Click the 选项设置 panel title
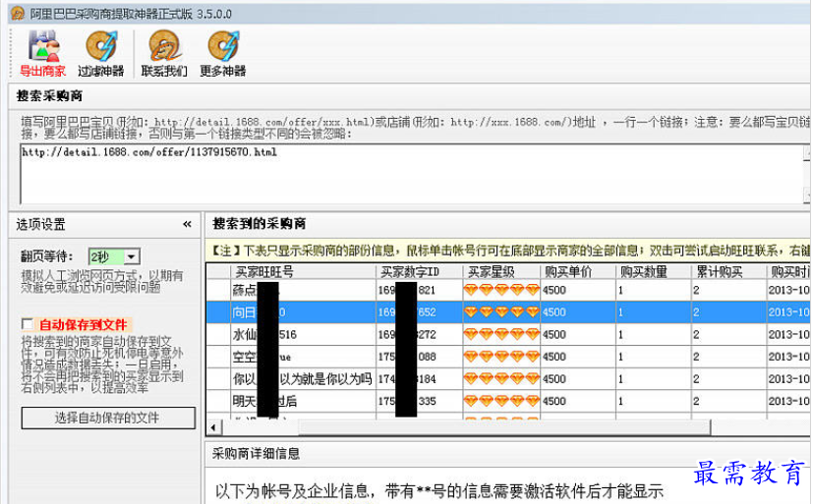The image size is (813, 504). [40, 224]
